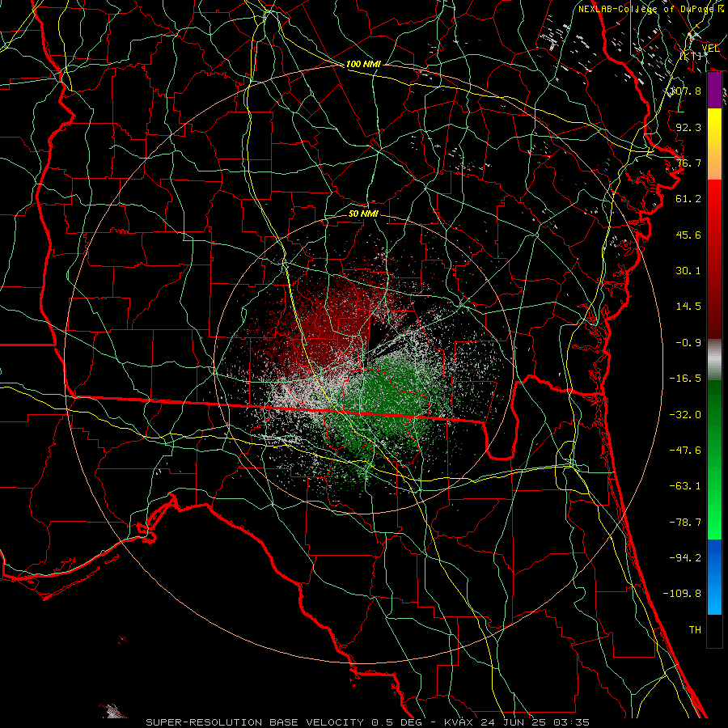Click the '76.7' velocity scale value
This screenshot has height=728, width=728.
(x=688, y=163)
